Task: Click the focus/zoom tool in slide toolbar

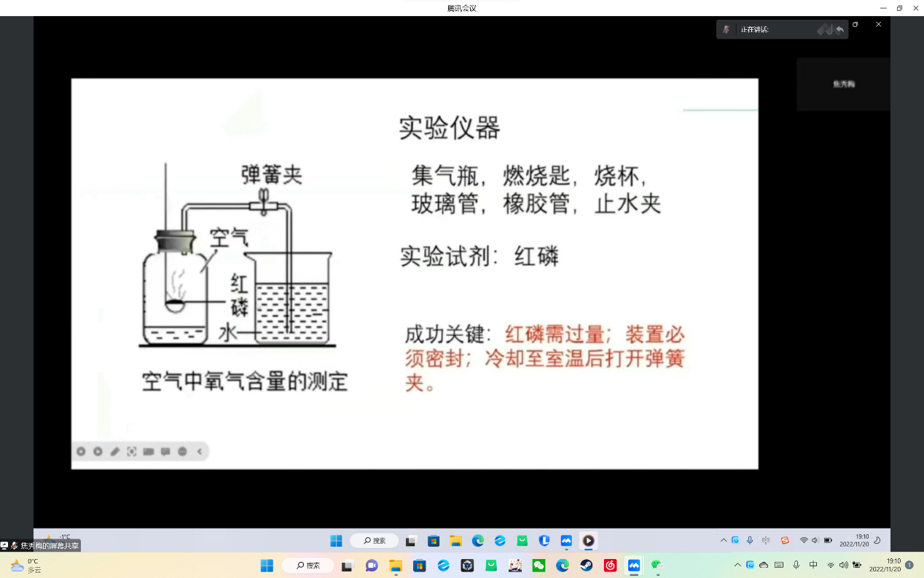Action: [x=132, y=452]
